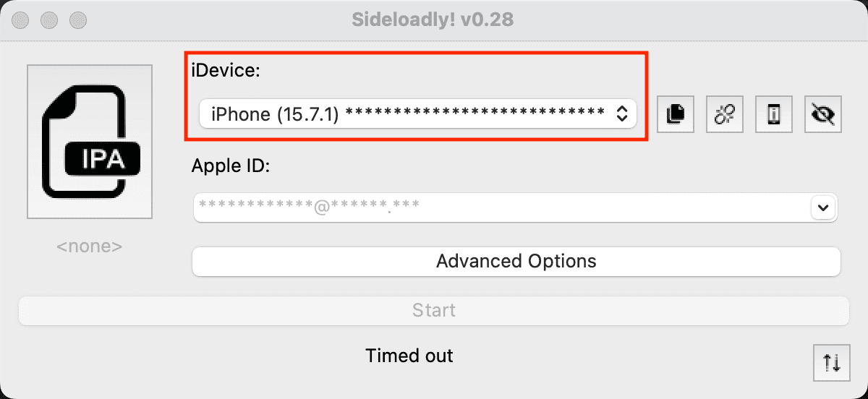Close the Sideloadly window
Screen dimensions: 868x399
(x=21, y=20)
